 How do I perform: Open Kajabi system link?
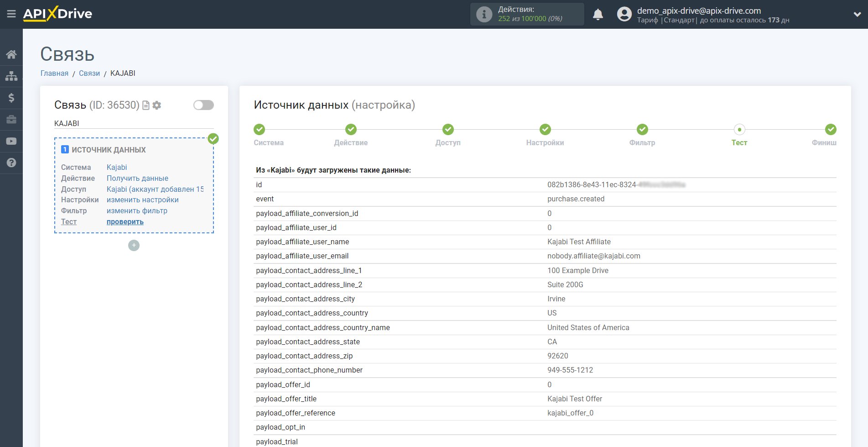coord(117,167)
